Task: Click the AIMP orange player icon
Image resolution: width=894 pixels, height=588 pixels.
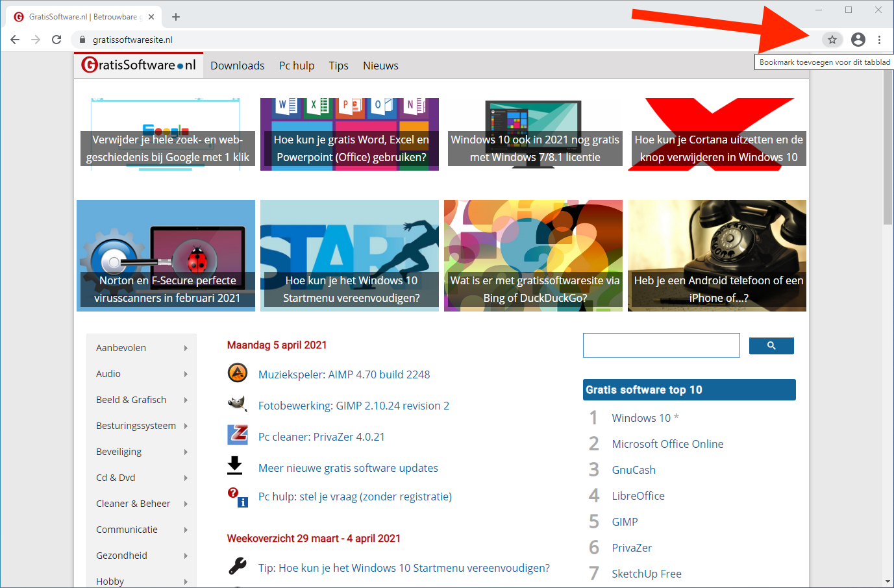Action: click(238, 373)
